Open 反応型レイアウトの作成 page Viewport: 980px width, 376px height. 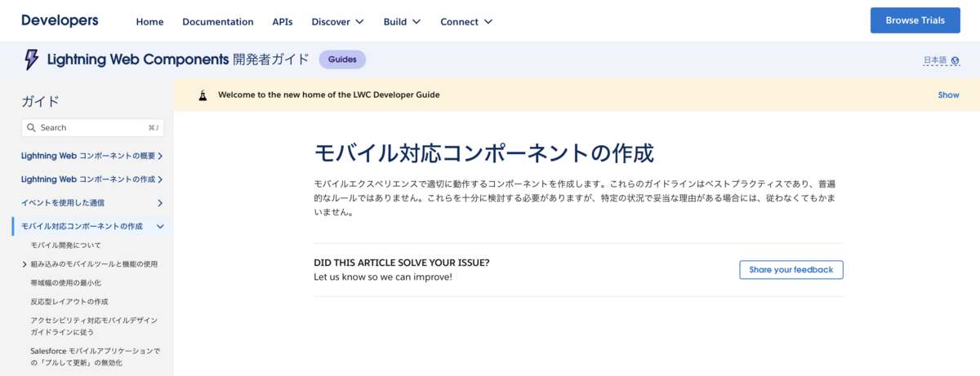[69, 302]
